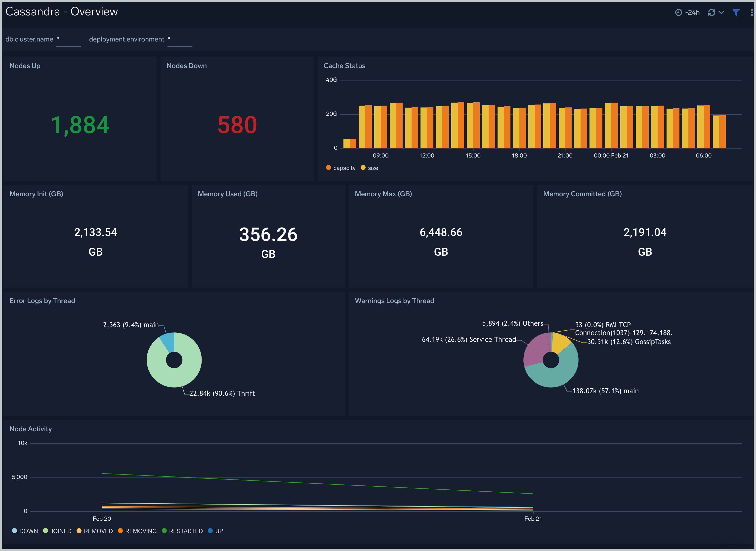Click the clock icon beside -24h
The image size is (756, 551).
click(679, 12)
